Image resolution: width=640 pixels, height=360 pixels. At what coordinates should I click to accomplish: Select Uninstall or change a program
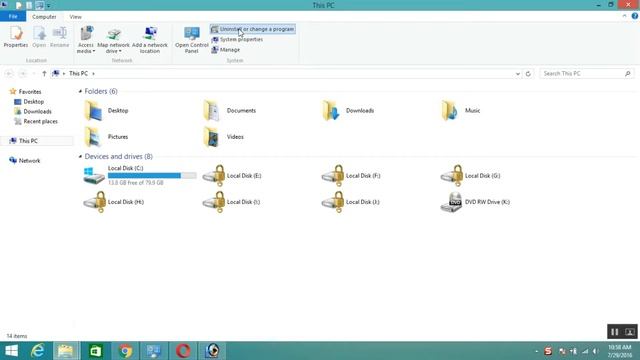point(253,29)
